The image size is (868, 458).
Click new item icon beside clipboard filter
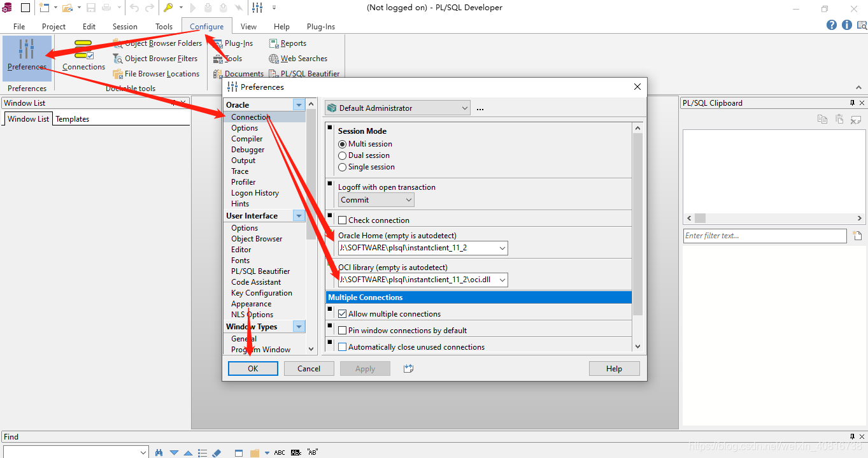point(857,236)
